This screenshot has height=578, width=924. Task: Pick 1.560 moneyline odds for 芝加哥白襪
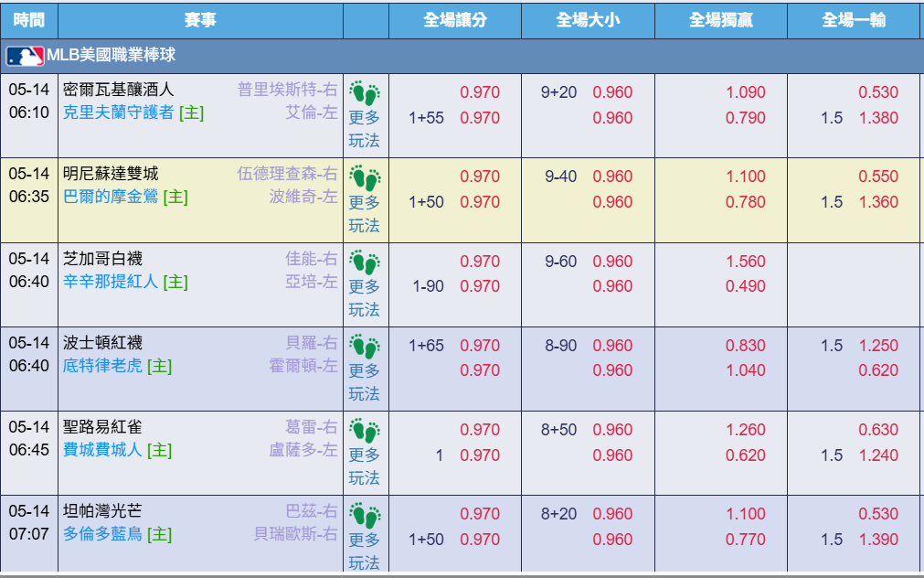click(746, 262)
